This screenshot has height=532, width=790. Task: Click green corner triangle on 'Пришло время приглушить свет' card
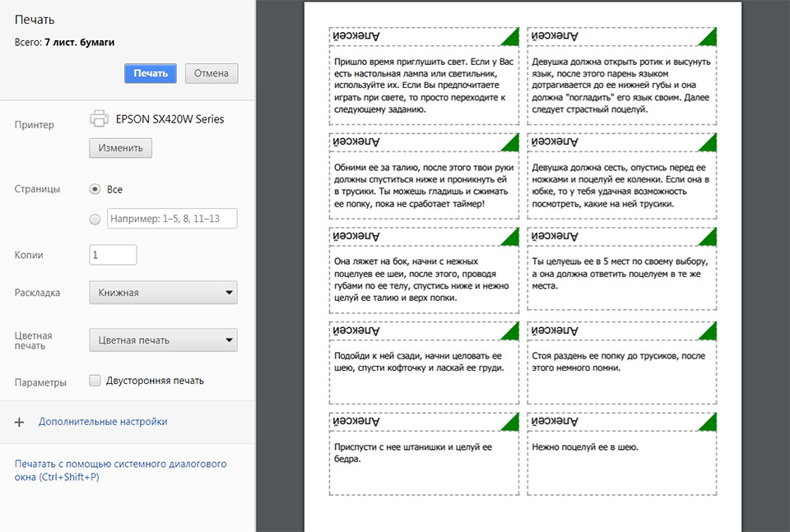(510, 37)
